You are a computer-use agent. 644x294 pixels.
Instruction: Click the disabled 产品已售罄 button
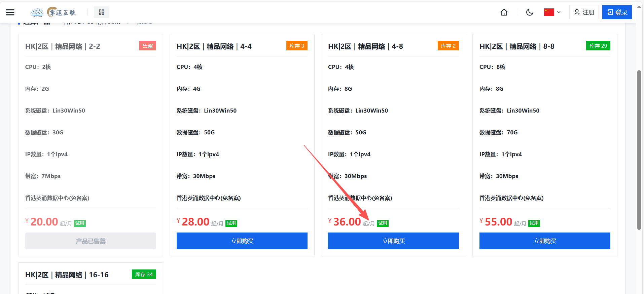(x=91, y=241)
